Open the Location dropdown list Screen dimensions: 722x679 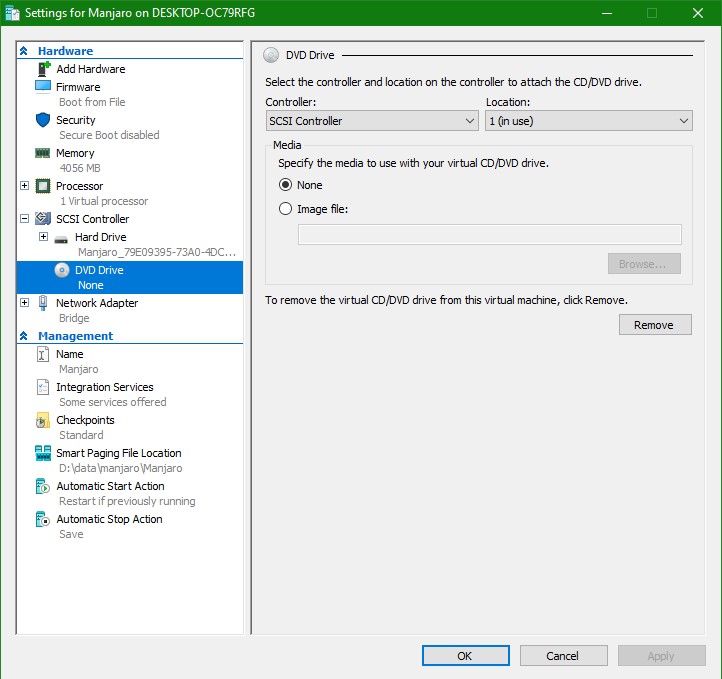tap(588, 121)
